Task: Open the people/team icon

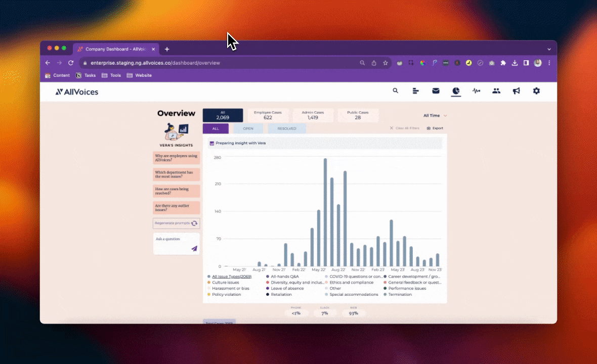Action: point(496,91)
